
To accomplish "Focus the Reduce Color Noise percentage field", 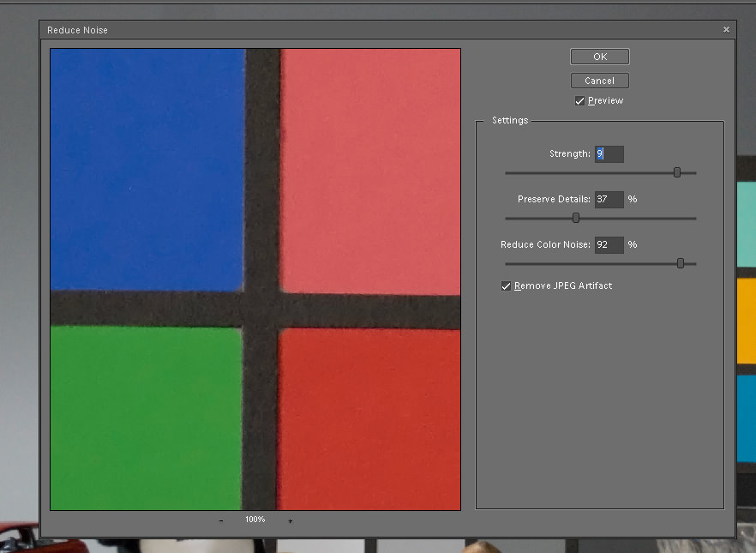I will point(609,244).
